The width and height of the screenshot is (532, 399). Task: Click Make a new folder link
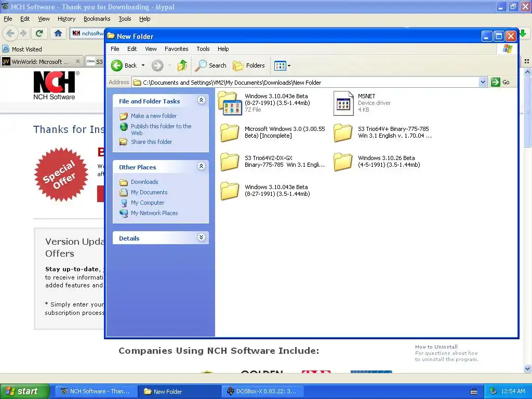click(x=154, y=116)
